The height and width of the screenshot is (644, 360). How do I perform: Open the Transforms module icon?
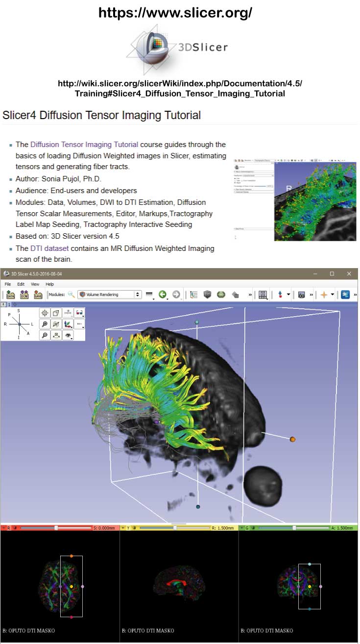[x=235, y=295]
